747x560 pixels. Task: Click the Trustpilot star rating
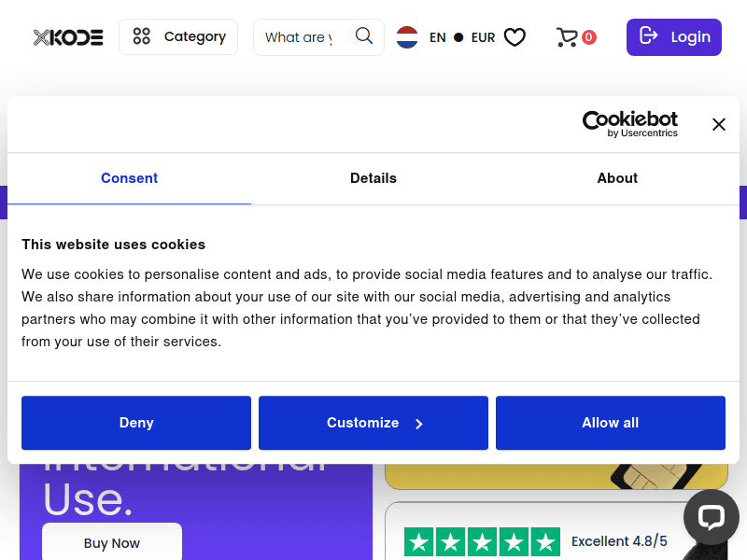pyautogui.click(x=482, y=542)
